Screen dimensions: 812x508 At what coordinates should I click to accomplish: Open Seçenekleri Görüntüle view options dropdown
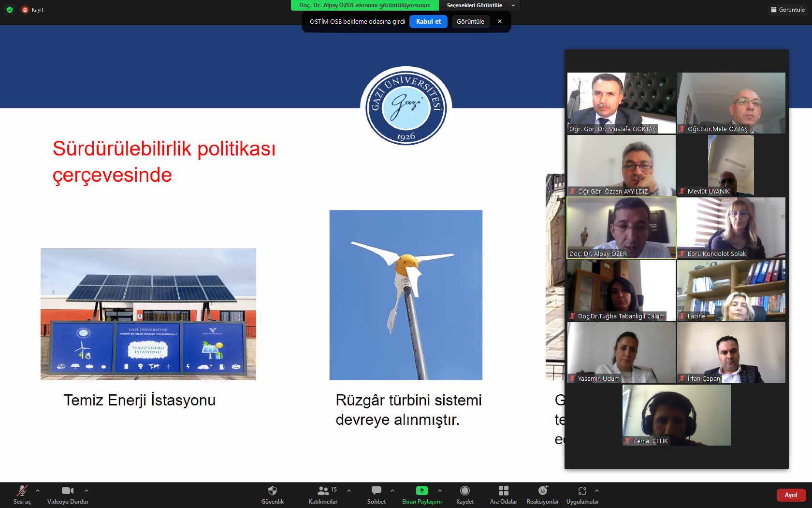click(x=481, y=5)
